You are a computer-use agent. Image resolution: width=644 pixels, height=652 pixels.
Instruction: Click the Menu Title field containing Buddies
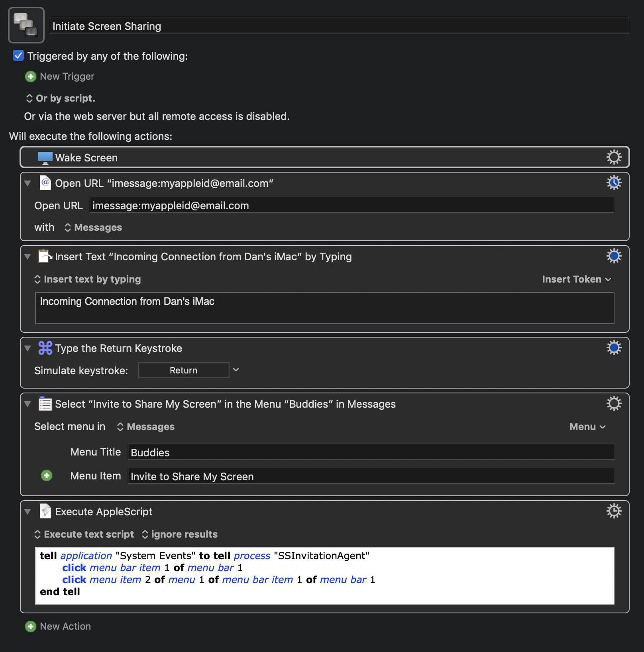(x=371, y=452)
